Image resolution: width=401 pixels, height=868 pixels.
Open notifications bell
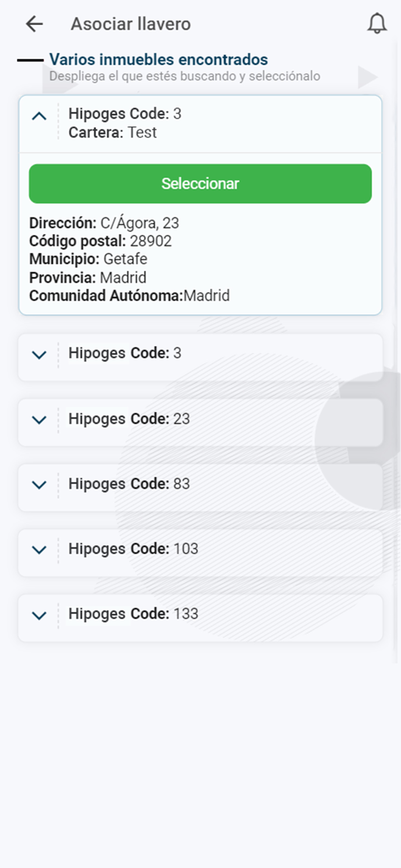tap(377, 23)
